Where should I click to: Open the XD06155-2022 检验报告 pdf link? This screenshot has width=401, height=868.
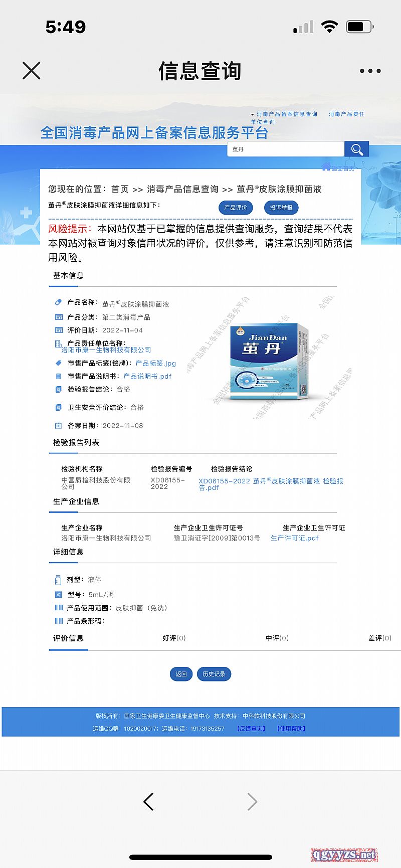271,484
